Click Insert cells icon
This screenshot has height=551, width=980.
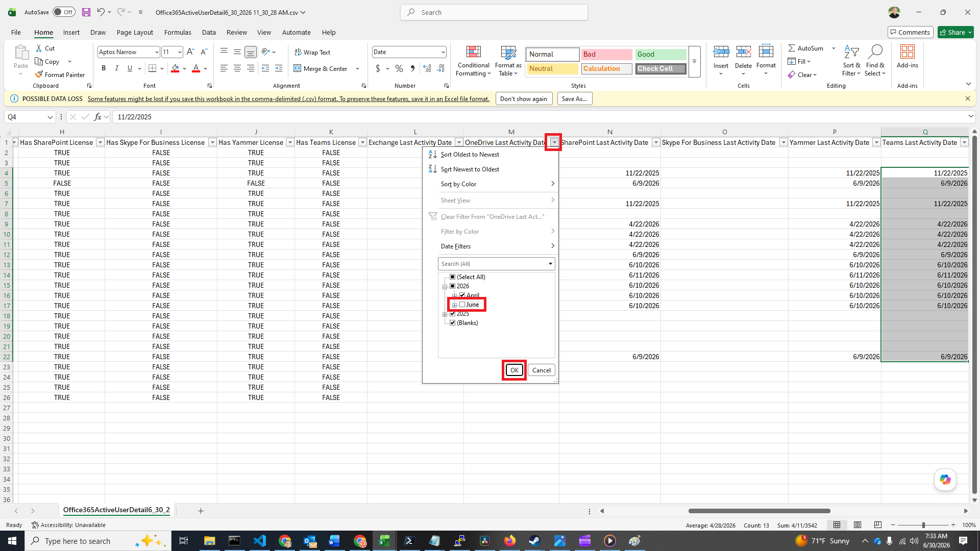(x=721, y=52)
